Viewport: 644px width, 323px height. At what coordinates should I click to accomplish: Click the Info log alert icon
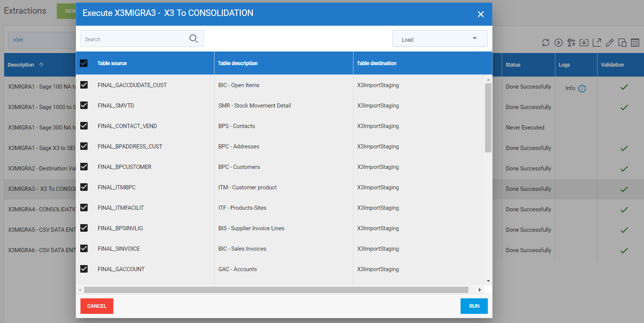[x=582, y=89]
